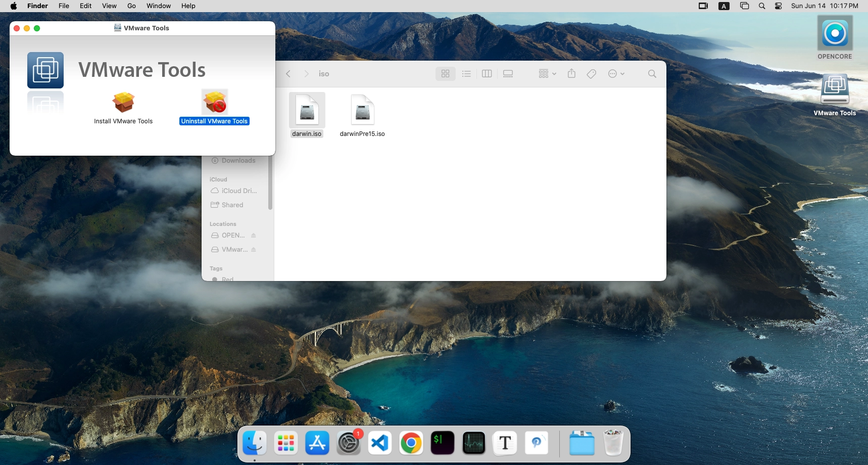This screenshot has height=465, width=868.
Task: Open the Group By dropdown in toolbar
Action: click(x=547, y=74)
